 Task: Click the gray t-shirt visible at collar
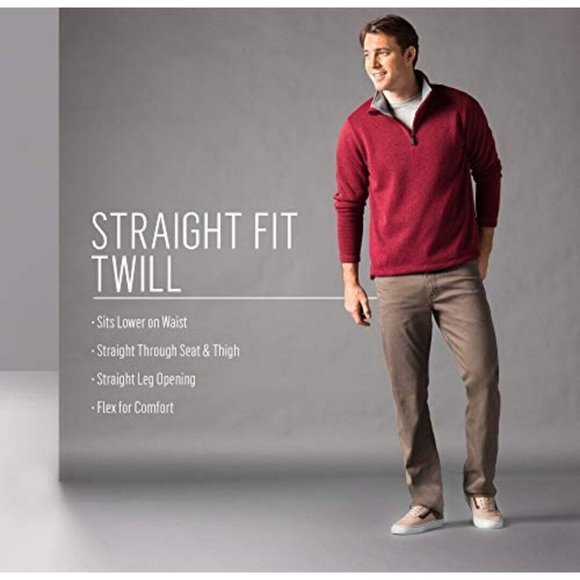coord(404,109)
